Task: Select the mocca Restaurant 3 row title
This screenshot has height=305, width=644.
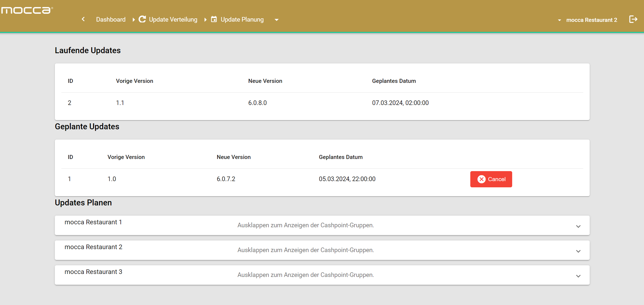Action: tap(93, 272)
